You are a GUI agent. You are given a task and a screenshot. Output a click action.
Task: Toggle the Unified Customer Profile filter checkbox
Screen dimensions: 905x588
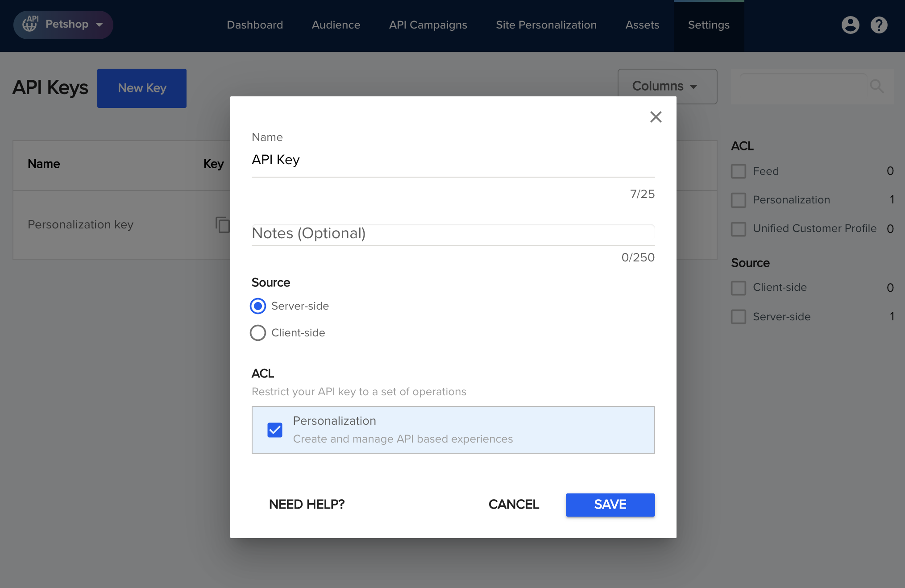point(739,229)
